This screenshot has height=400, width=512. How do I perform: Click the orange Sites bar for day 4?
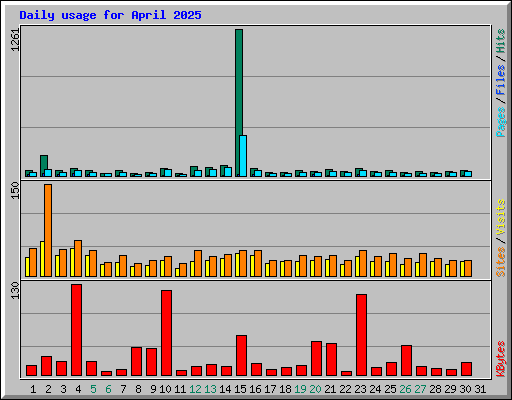point(78,258)
